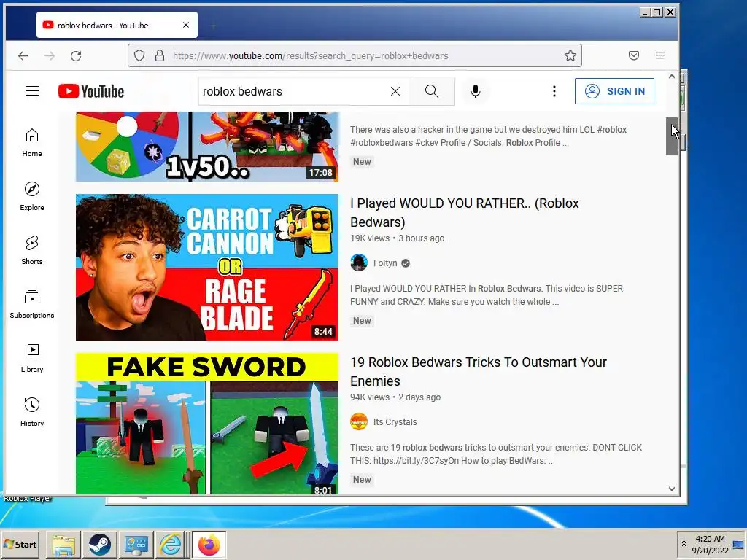747x560 pixels.
Task: Go forward with Firefox forward arrow
Action: (x=50, y=55)
